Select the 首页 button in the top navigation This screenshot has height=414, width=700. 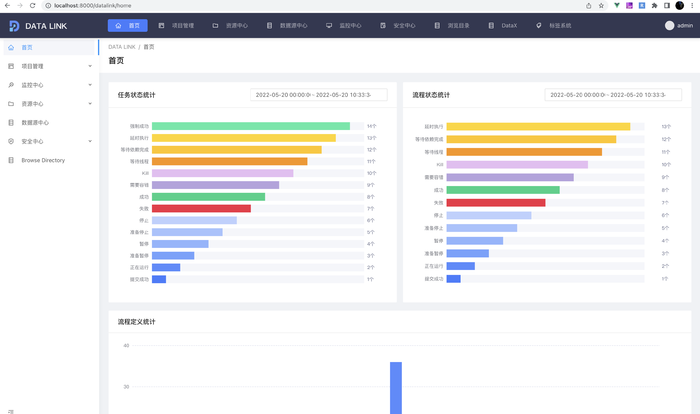click(127, 25)
